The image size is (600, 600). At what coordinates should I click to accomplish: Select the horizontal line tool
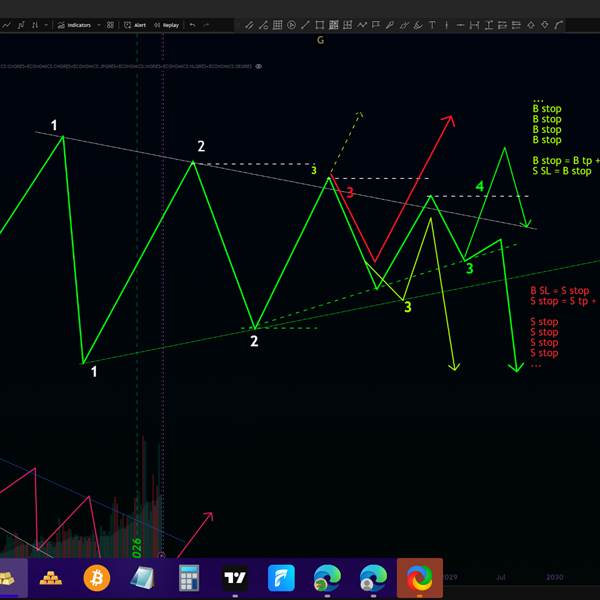pyautogui.click(x=460, y=25)
